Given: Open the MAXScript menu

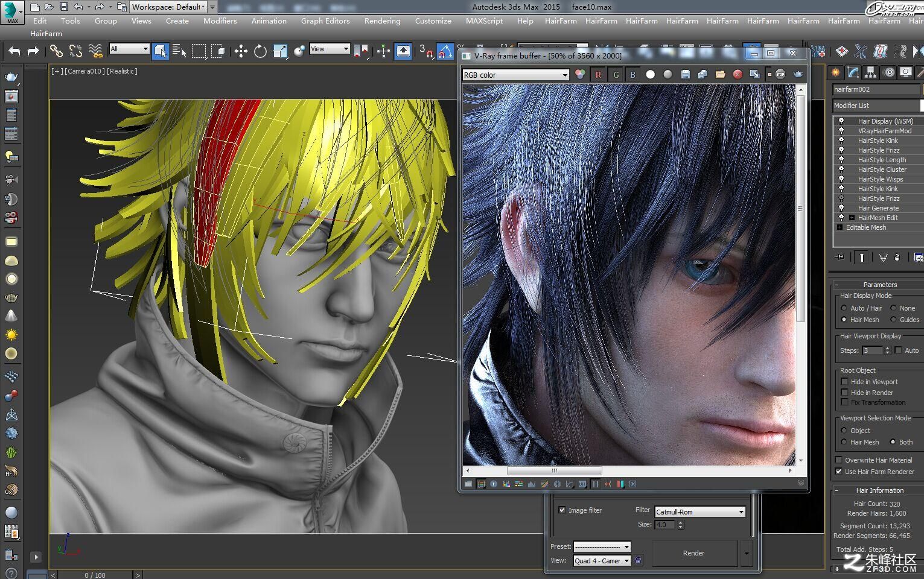Looking at the screenshot, I should [484, 21].
